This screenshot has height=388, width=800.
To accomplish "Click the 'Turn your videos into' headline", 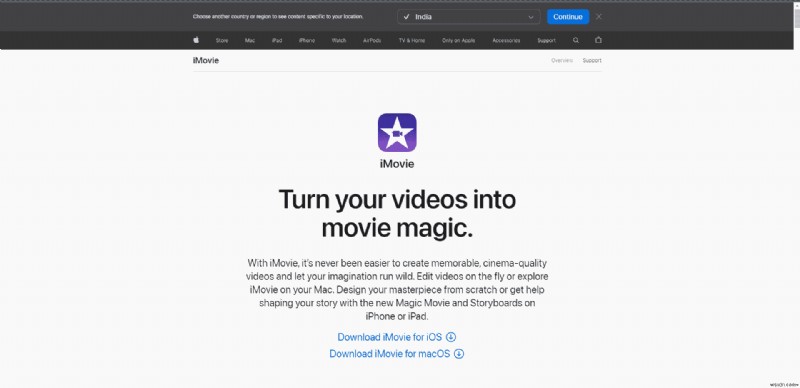I will 397,199.
